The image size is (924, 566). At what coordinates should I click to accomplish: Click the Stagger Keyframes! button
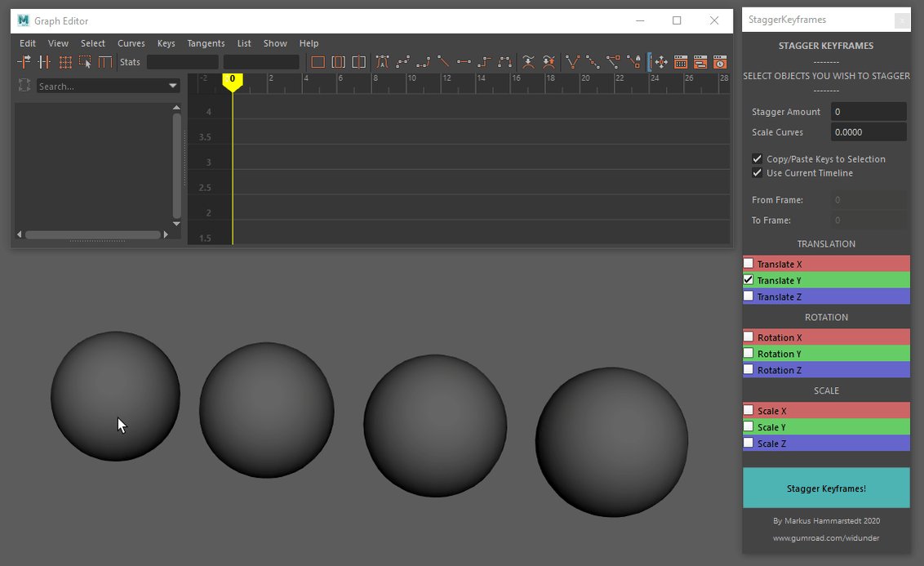point(826,488)
